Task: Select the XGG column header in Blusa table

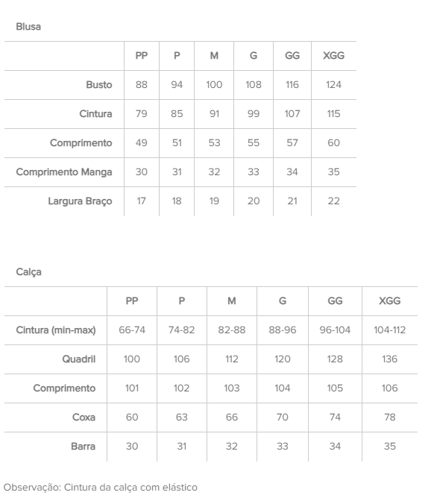Action: point(333,56)
